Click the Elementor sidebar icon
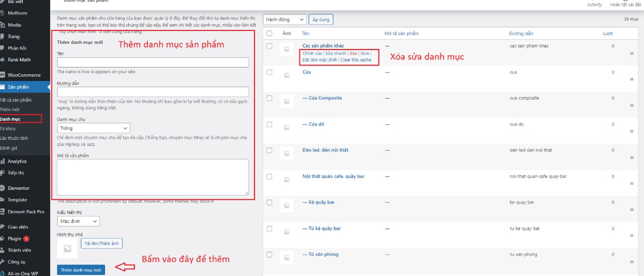 (3, 188)
